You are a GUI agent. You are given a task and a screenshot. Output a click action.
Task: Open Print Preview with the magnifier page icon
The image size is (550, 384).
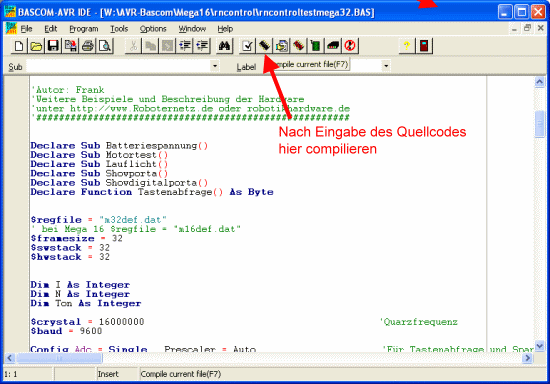[105, 46]
